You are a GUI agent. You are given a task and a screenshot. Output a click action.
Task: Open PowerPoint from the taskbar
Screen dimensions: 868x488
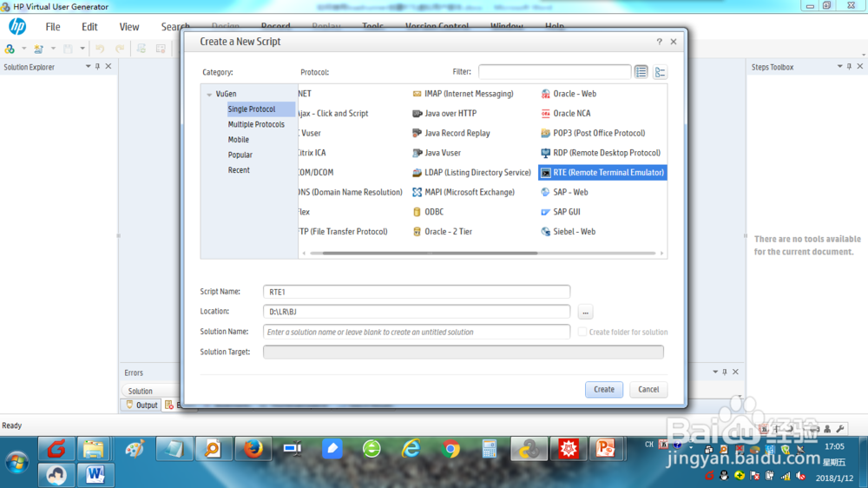tap(605, 449)
